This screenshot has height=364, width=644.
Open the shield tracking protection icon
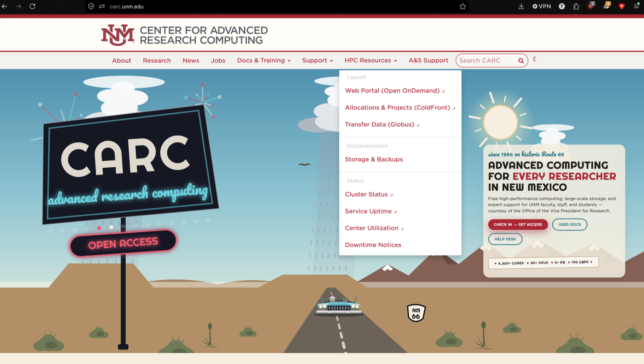coord(91,6)
